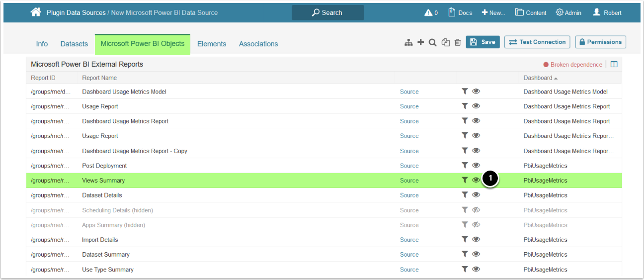Select the 'Use Type Summary' report name
Screen dimensions: 644x280
[x=108, y=270]
